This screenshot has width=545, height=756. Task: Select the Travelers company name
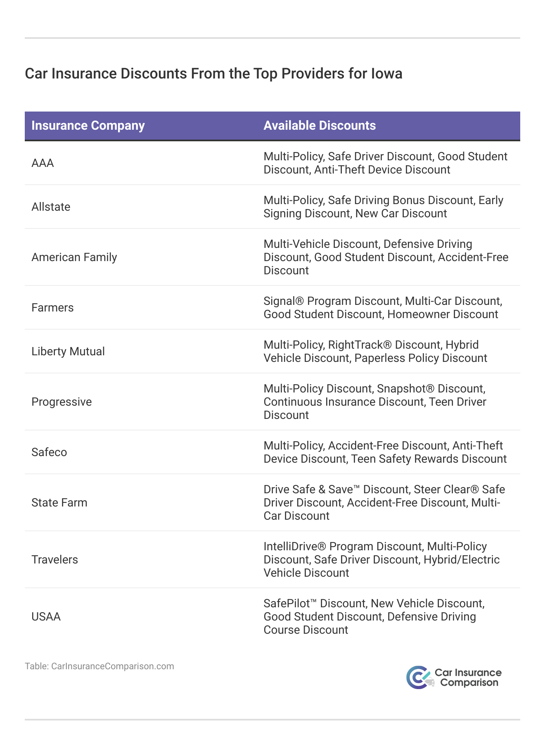(54, 560)
